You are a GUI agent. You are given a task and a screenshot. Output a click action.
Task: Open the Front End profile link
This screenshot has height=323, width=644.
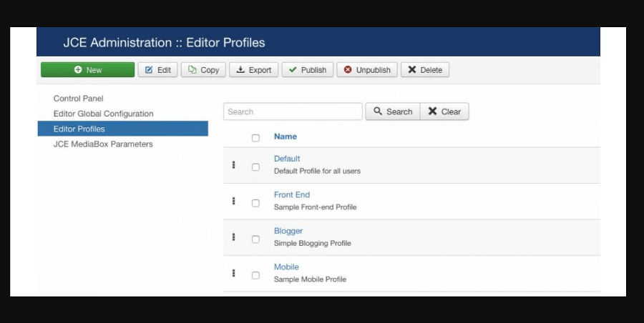(x=292, y=194)
